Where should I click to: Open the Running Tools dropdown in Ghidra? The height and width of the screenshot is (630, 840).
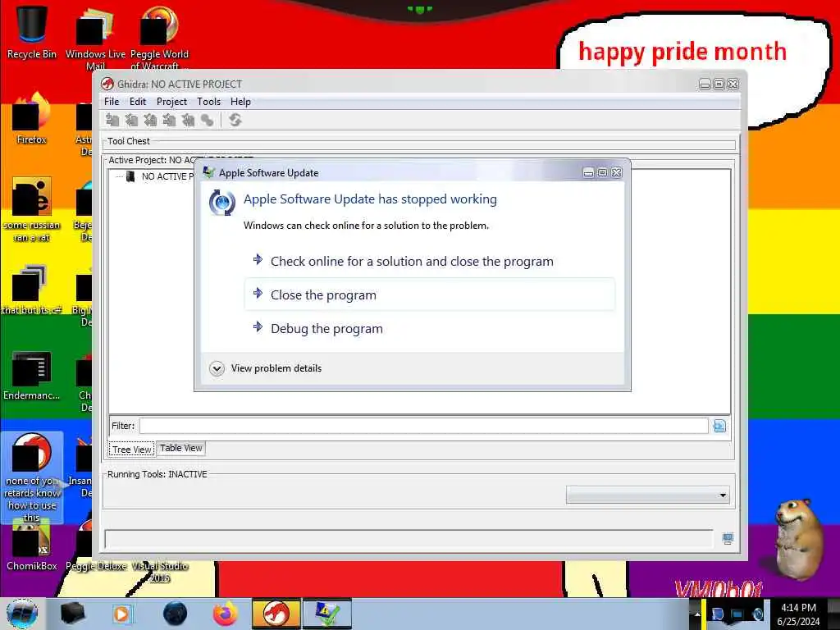pos(648,495)
